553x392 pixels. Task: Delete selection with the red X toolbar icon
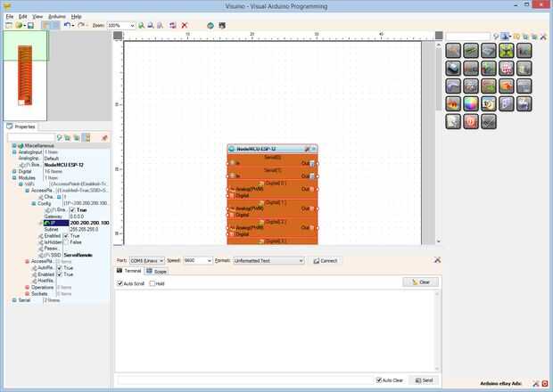click(184, 25)
